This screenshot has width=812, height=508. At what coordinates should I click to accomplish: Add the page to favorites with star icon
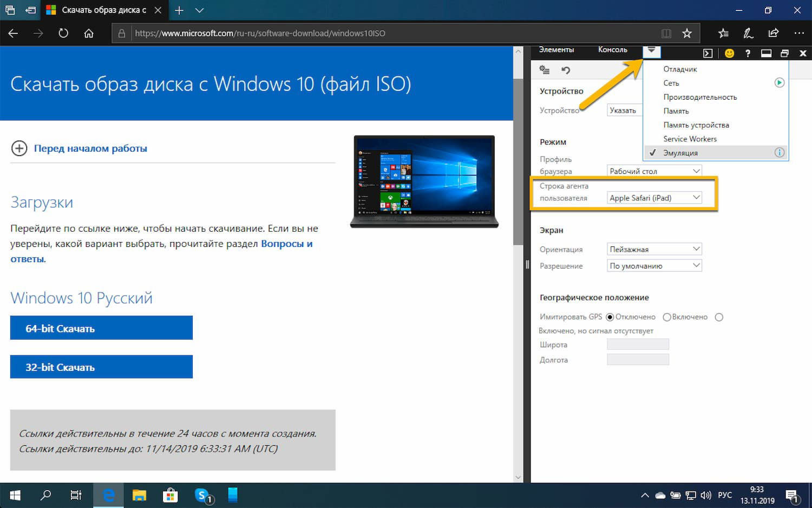tap(687, 33)
